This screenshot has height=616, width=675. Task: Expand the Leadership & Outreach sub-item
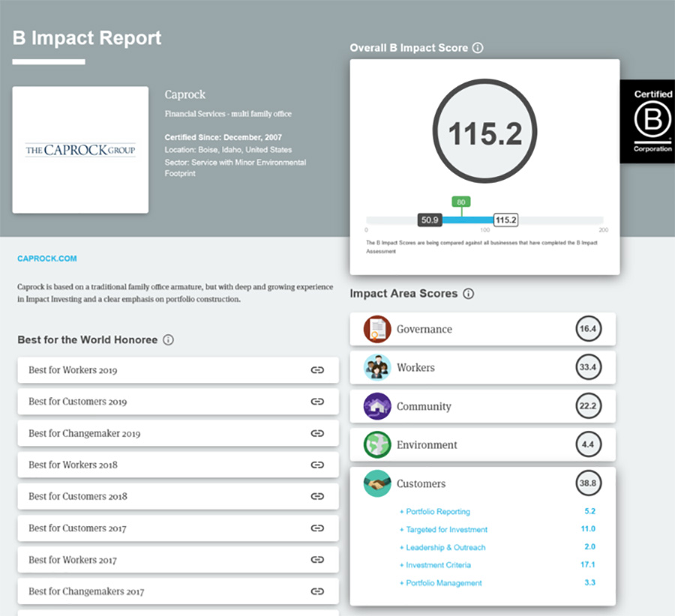[442, 547]
